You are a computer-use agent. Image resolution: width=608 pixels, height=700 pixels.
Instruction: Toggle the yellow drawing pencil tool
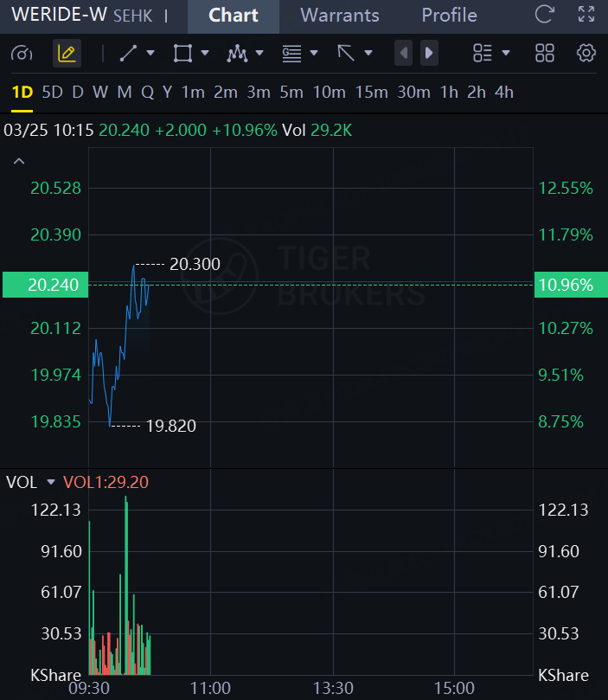coord(67,54)
